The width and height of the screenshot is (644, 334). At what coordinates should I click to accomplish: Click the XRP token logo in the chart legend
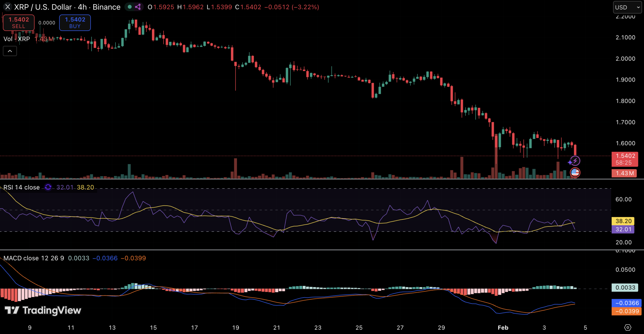[x=8, y=7]
